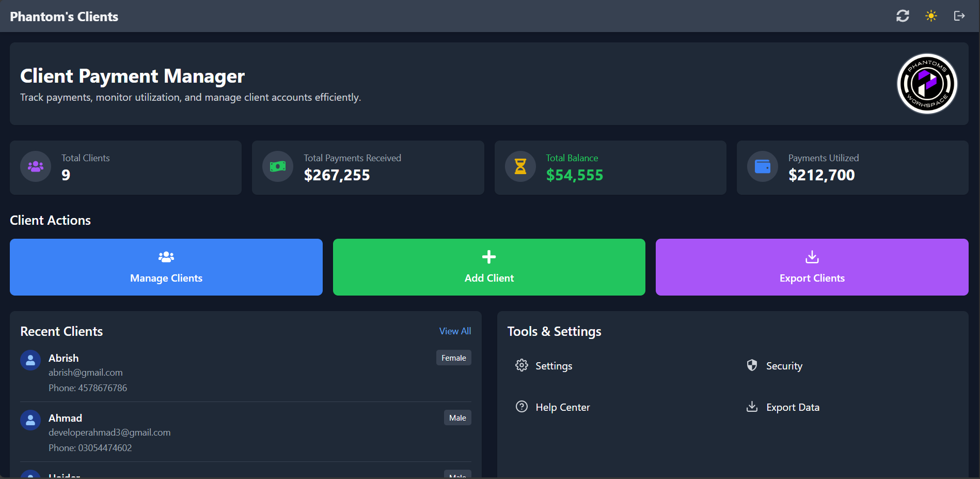980x479 pixels.
Task: Open Manage Clients
Action: pyautogui.click(x=166, y=267)
